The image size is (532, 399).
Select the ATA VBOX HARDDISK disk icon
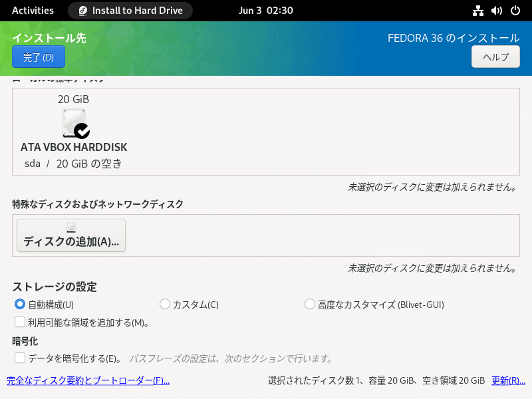click(x=76, y=124)
